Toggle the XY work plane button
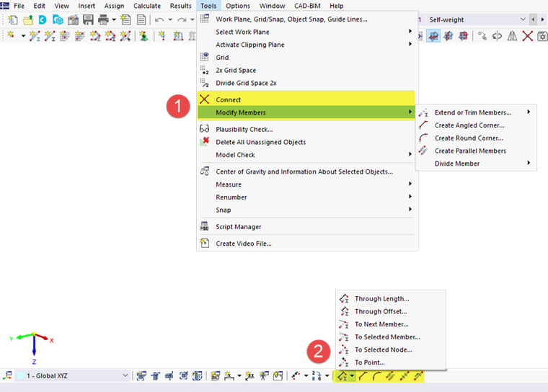The width and height of the screenshot is (548, 392). point(433,35)
